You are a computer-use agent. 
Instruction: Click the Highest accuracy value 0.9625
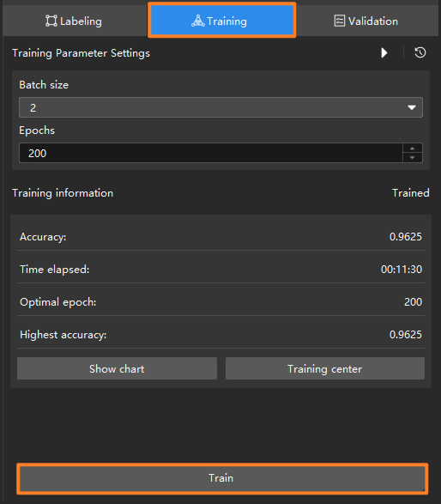405,335
